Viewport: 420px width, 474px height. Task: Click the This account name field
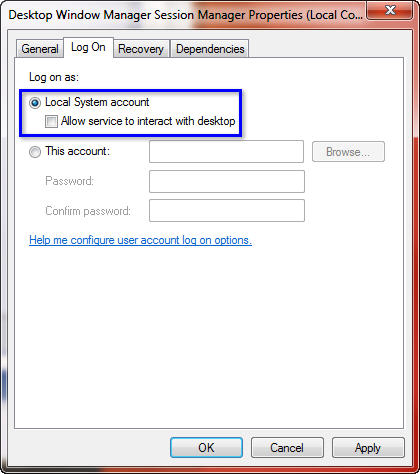tap(226, 152)
